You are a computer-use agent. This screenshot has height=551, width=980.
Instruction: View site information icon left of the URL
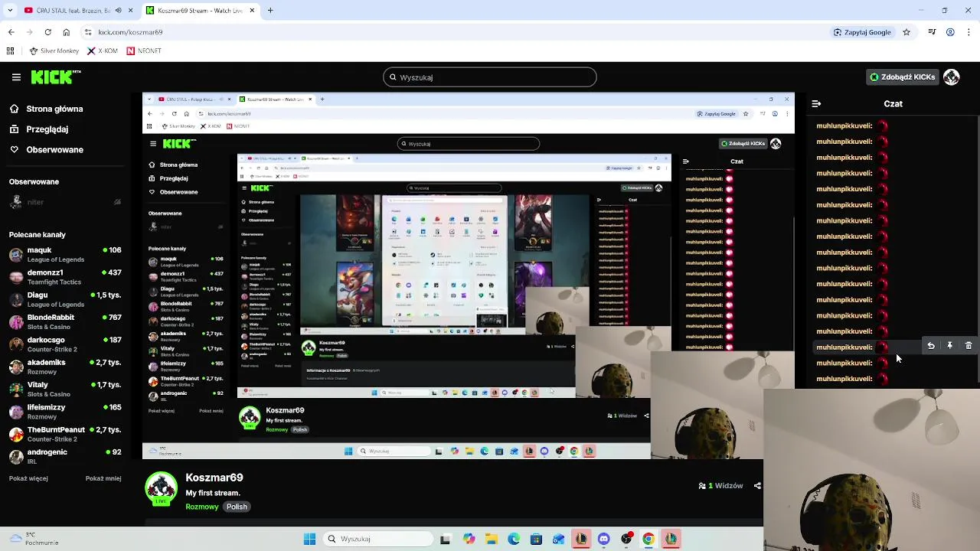(x=88, y=32)
